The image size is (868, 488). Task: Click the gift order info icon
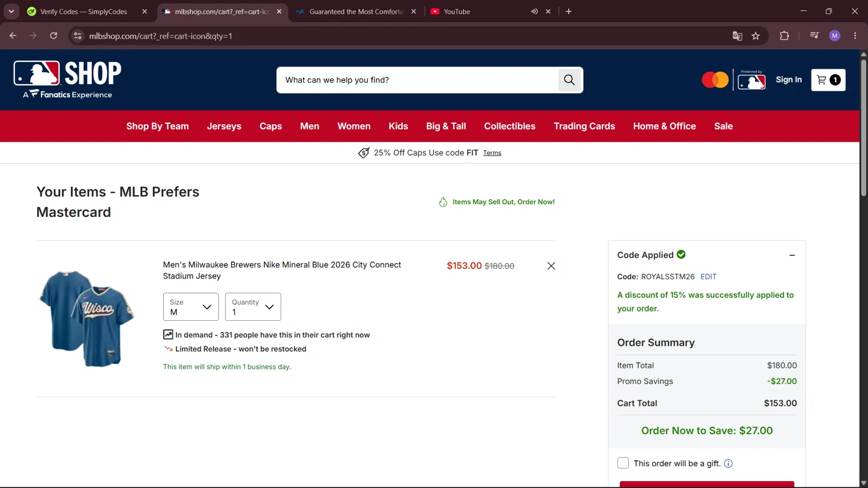[x=729, y=464]
